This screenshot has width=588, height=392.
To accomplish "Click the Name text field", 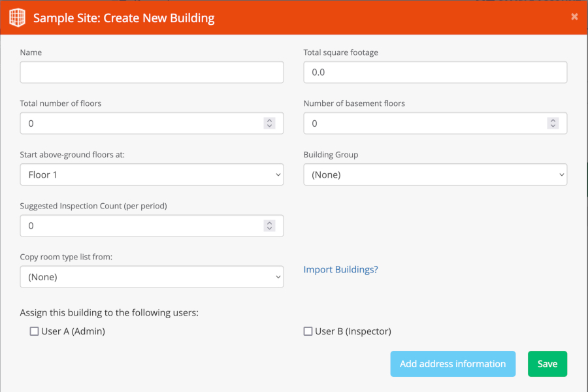I will click(x=152, y=73).
